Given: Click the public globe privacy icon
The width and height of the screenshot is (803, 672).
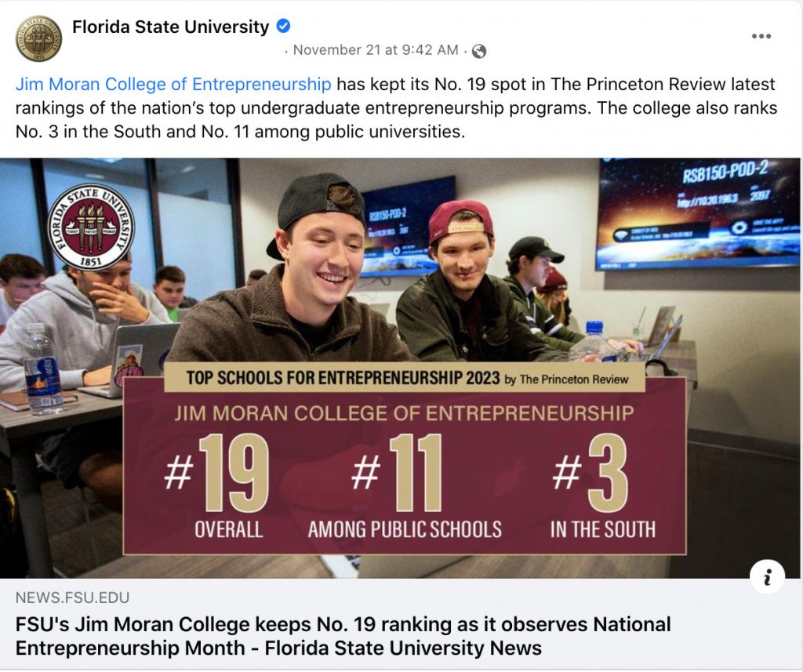Looking at the screenshot, I should [x=479, y=51].
